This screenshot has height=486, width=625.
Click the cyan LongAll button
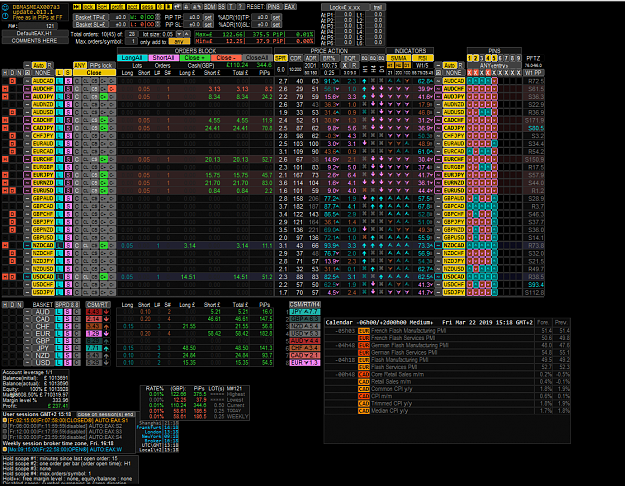pyautogui.click(x=132, y=58)
